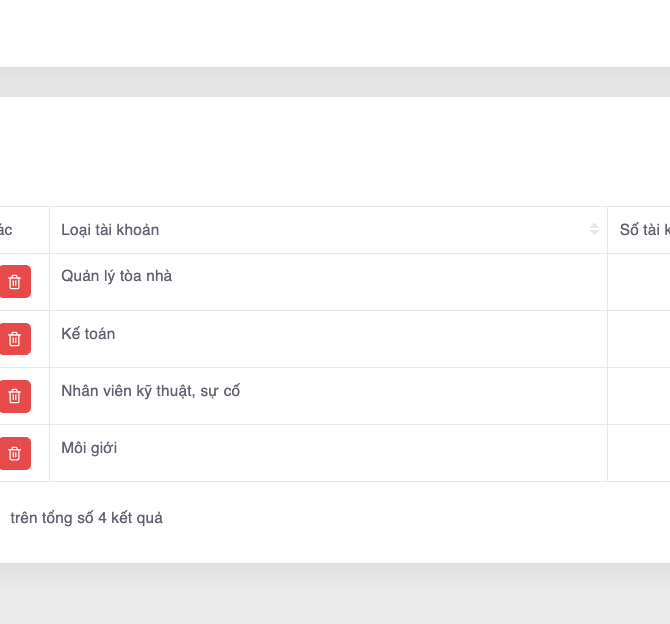Click sort arrows in Loại tài khoản header

pos(594,230)
